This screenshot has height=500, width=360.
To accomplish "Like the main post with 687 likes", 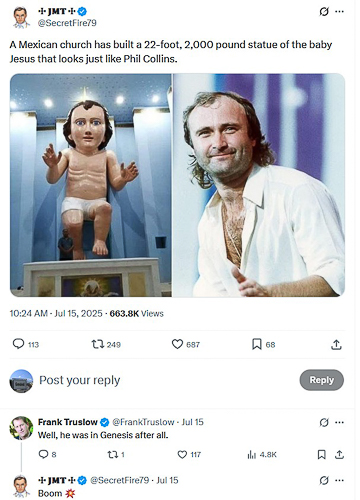I will pos(186,344).
